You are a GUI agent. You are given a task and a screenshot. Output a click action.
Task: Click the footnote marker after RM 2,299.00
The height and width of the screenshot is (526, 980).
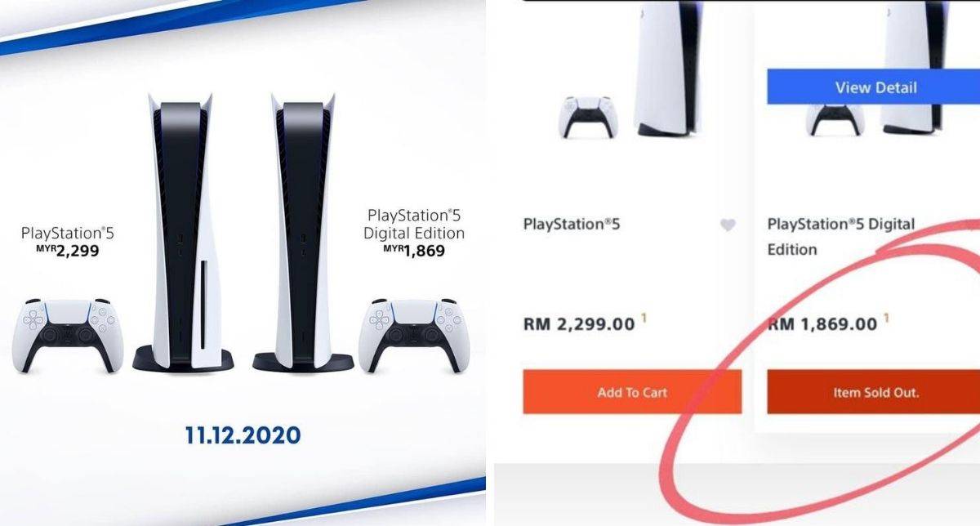pos(644,319)
